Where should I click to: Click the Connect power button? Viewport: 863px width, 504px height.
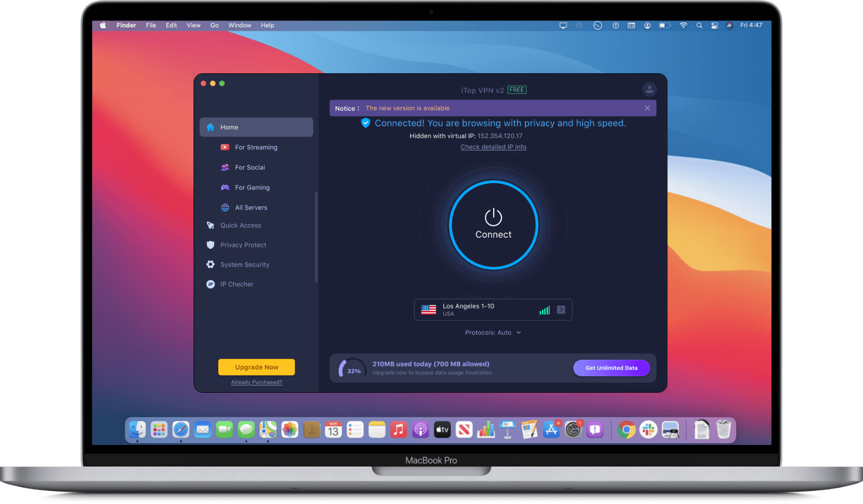tap(493, 225)
